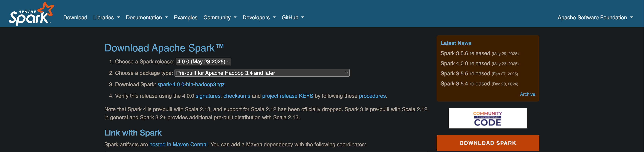
Task: Open the project release KEYS link
Action: (287, 96)
